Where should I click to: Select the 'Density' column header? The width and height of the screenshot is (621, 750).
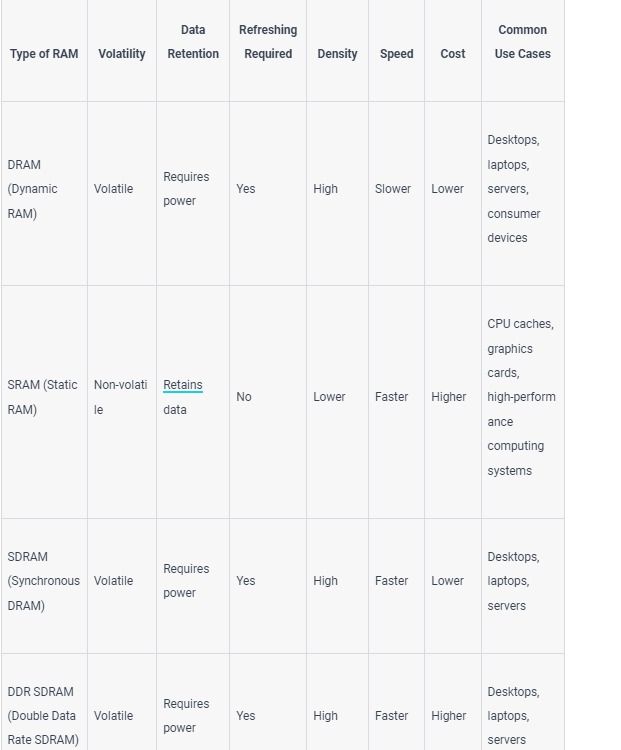(337, 54)
